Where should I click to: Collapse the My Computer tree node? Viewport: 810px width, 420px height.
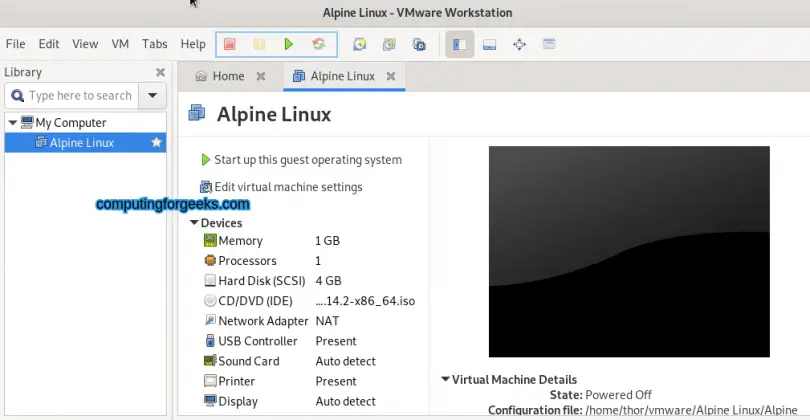click(x=12, y=123)
